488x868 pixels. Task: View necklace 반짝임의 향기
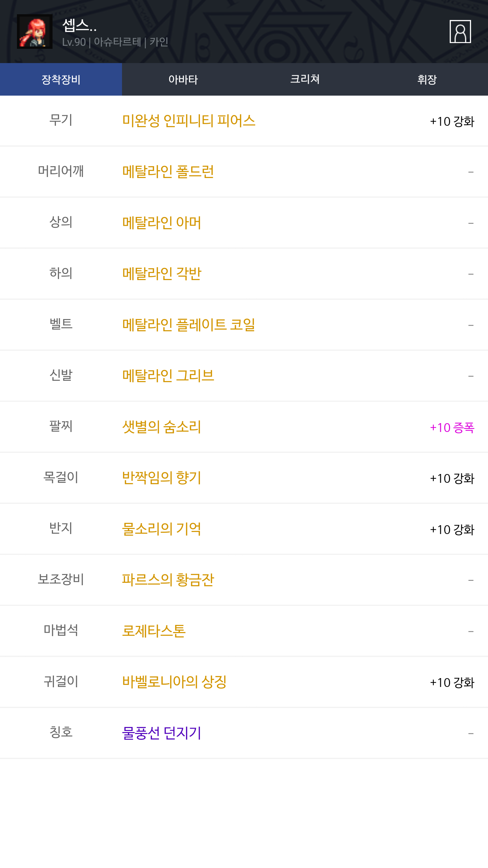pyautogui.click(x=162, y=478)
